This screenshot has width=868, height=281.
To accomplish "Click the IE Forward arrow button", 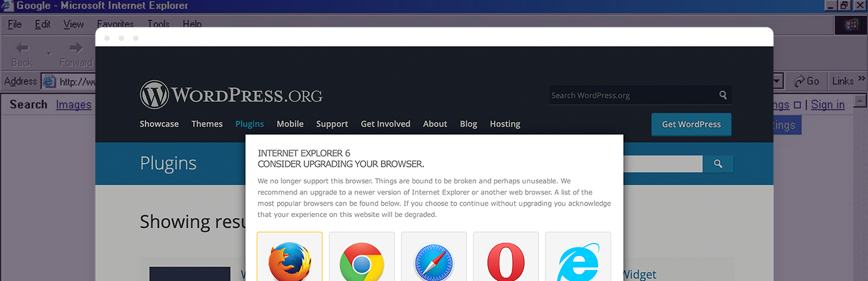I will coord(76,54).
